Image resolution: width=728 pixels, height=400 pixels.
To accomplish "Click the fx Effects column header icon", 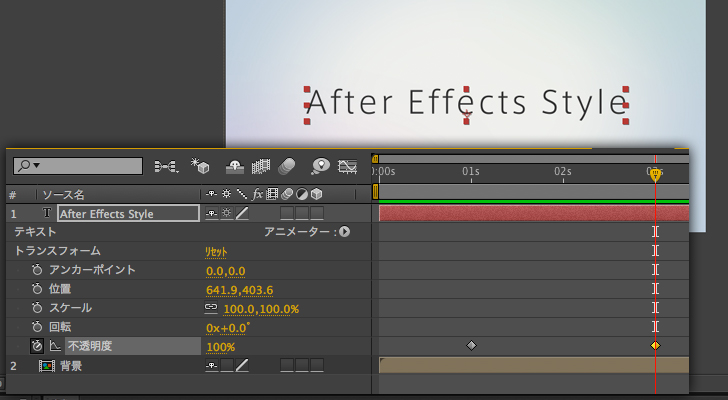I will click(257, 194).
